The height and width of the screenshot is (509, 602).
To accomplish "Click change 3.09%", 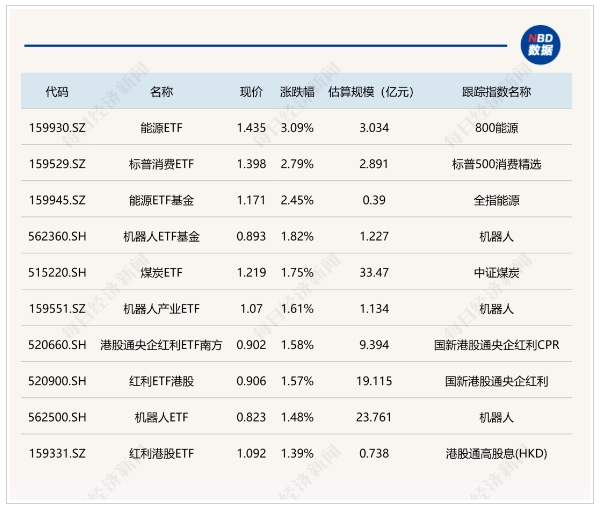I will (x=297, y=127).
